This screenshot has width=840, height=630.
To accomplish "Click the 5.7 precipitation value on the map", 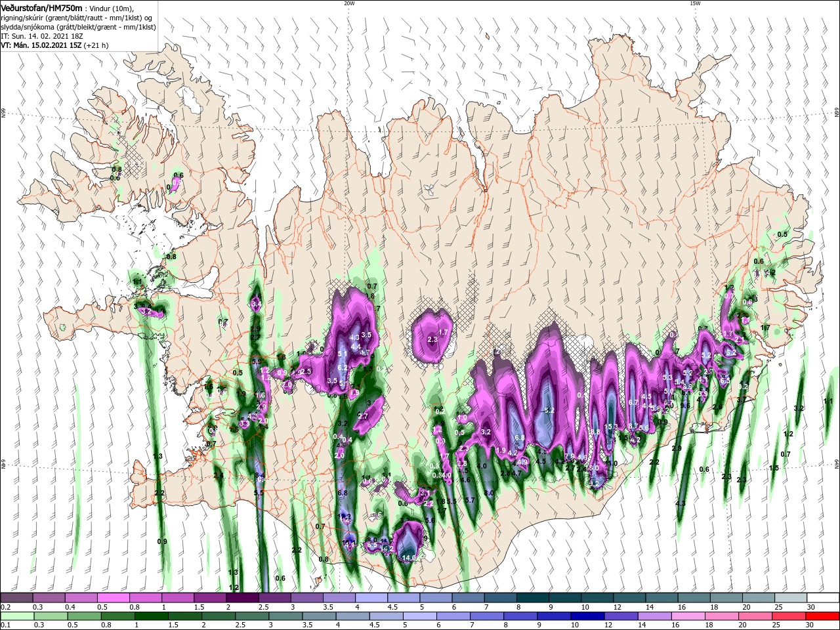I will click(x=470, y=500).
